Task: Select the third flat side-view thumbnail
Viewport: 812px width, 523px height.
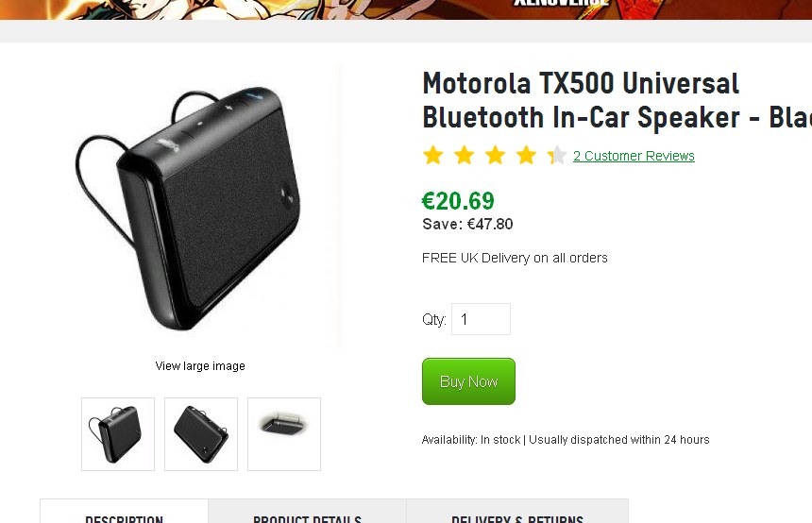Action: click(x=284, y=434)
